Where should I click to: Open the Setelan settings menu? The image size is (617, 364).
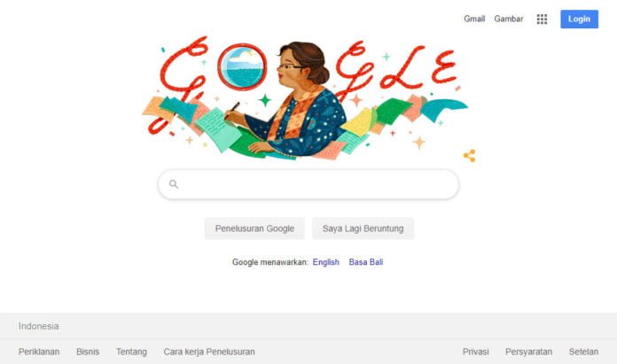pos(583,352)
